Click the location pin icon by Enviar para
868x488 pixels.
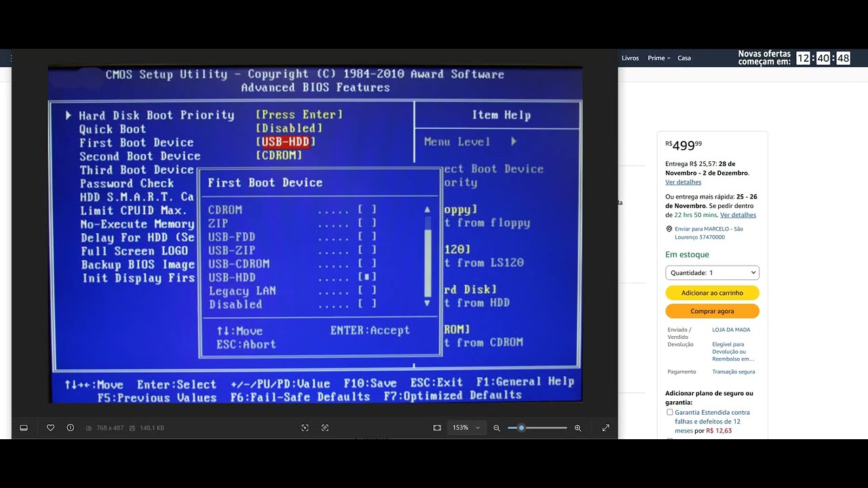(669, 229)
